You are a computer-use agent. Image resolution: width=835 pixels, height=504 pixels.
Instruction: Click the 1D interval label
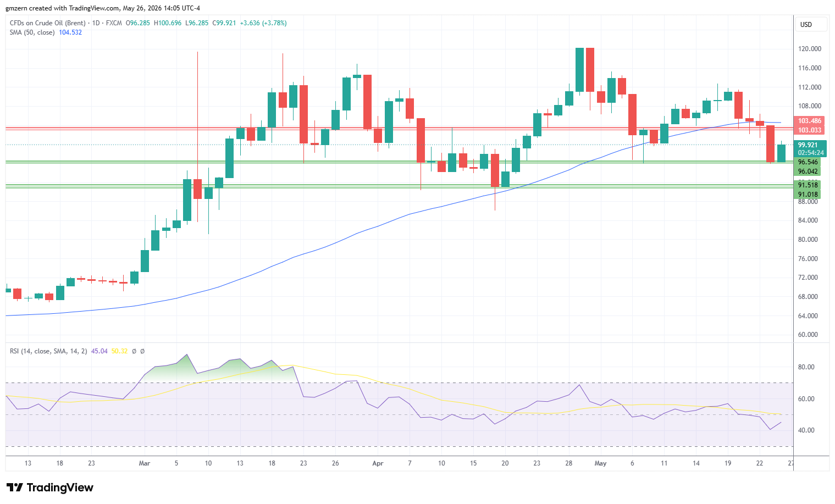click(x=96, y=23)
